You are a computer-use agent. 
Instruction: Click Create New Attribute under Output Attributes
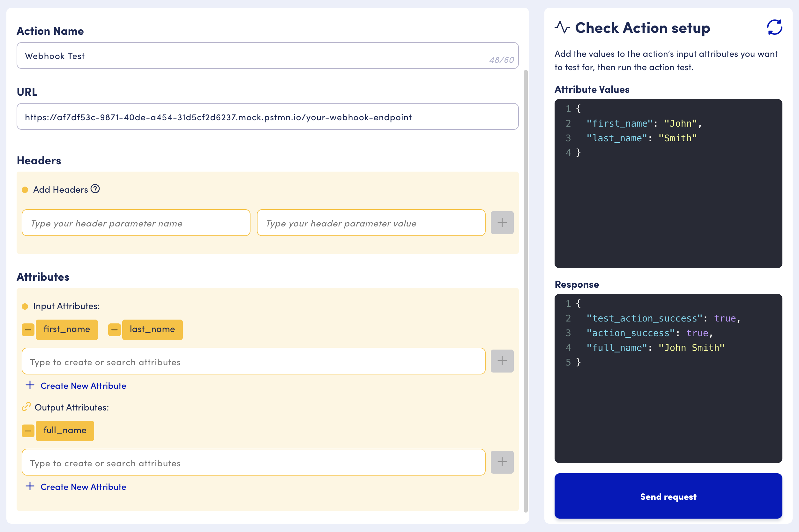tap(83, 487)
